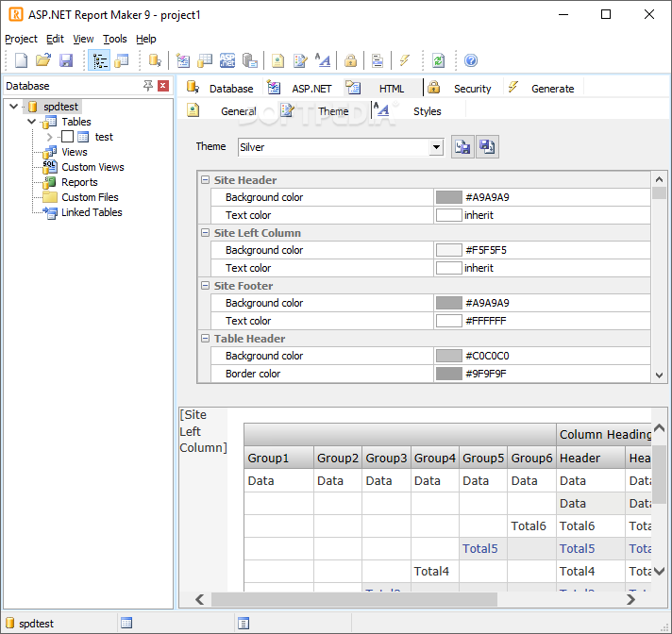The height and width of the screenshot is (634, 672).
Task: Click the preview horizontal scroll right arrow
Action: click(x=630, y=599)
